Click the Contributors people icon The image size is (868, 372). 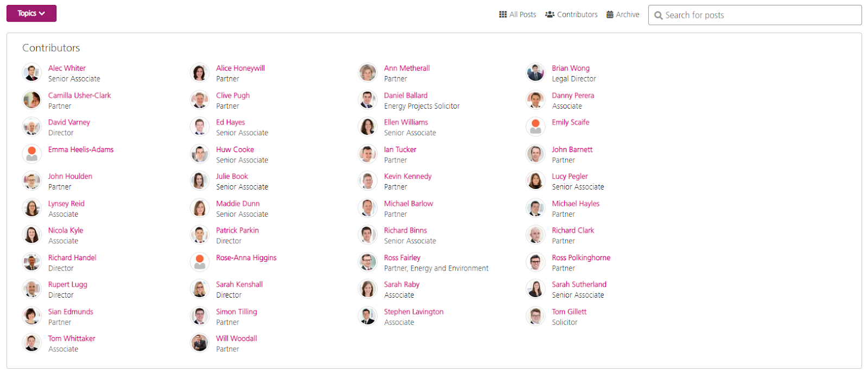click(x=550, y=15)
